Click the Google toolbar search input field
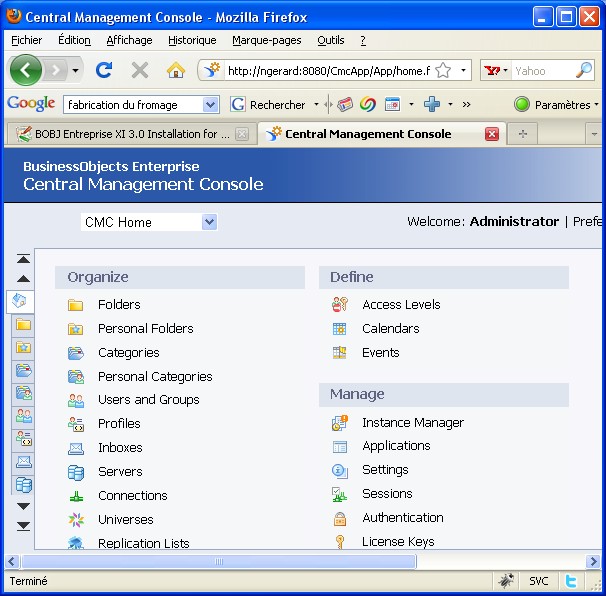606x596 pixels. coord(133,104)
